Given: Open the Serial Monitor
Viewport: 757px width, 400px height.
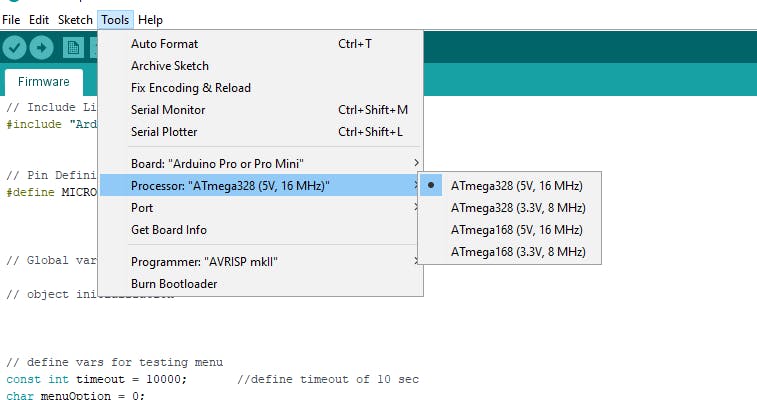Looking at the screenshot, I should [x=168, y=110].
